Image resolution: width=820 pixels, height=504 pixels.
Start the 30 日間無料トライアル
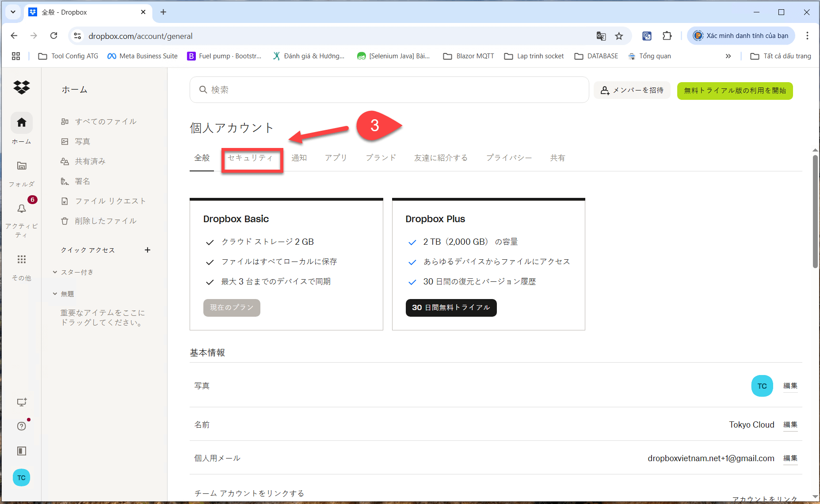coord(451,307)
